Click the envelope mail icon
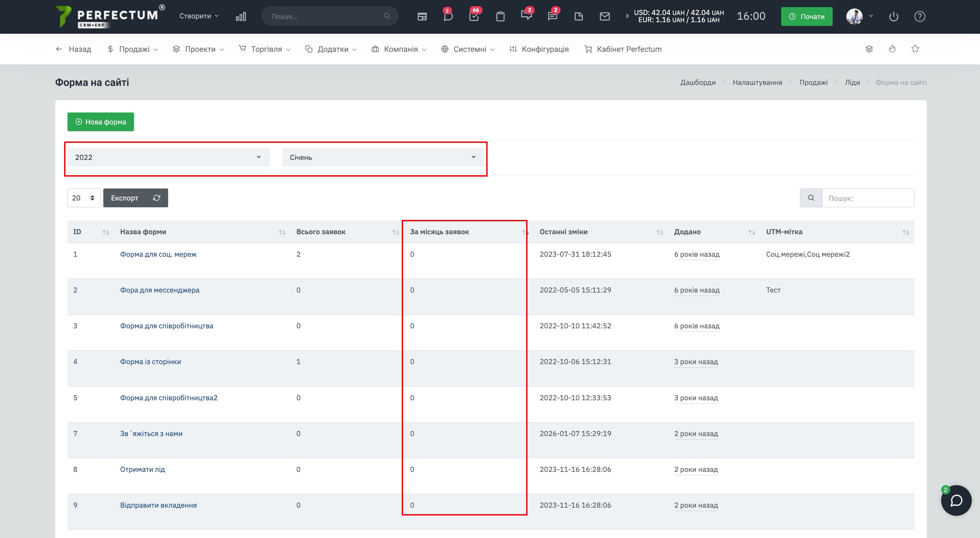 point(605,16)
